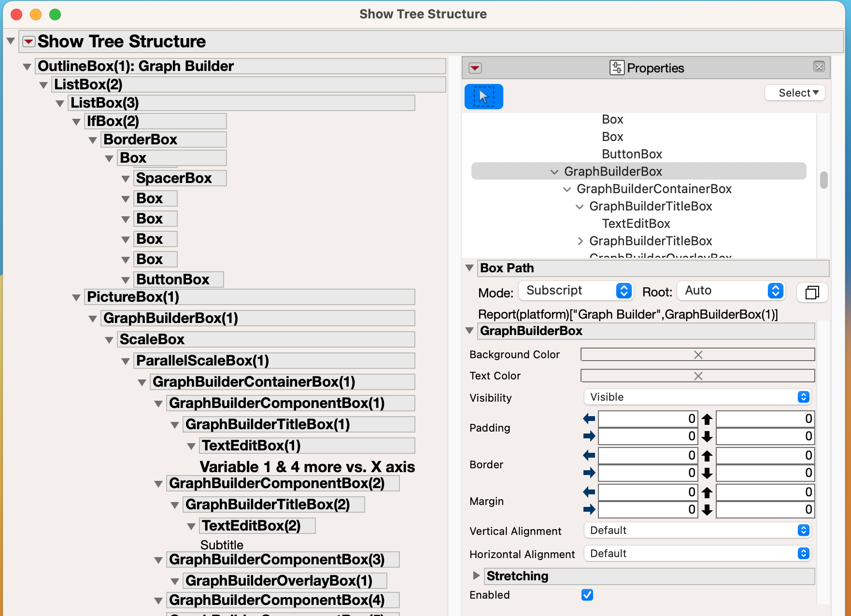Screen dimensions: 851x616
Task: Uncheck the Enabled checkbox
Action: click(x=587, y=595)
